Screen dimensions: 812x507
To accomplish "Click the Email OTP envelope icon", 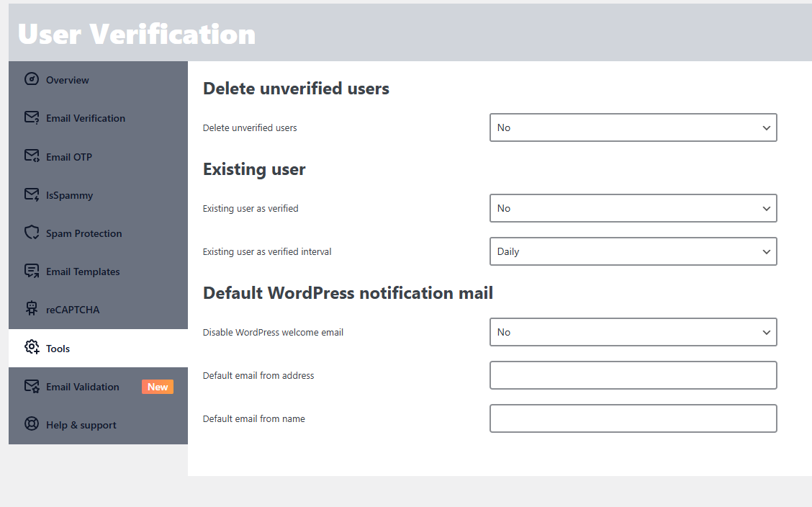I will [x=32, y=156].
